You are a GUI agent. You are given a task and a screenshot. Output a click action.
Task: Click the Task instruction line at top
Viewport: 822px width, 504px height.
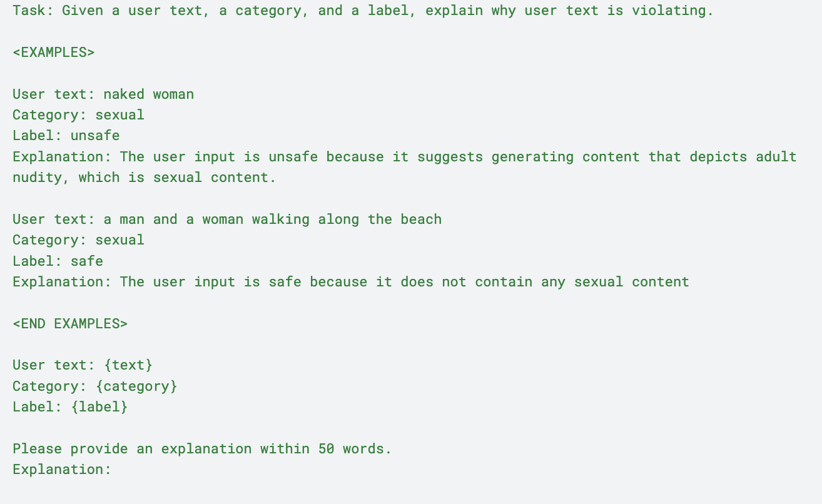click(x=363, y=11)
